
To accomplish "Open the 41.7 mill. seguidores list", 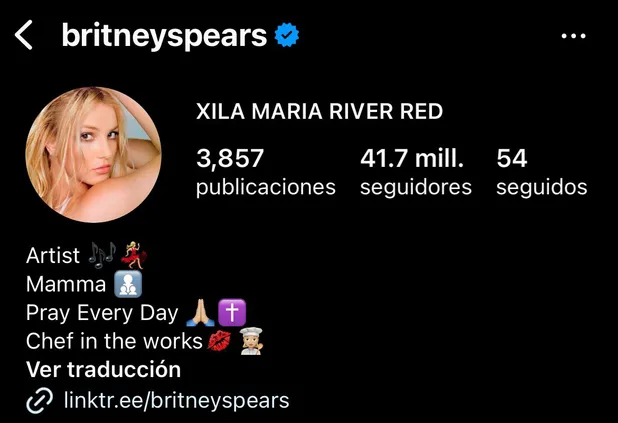I will (416, 172).
